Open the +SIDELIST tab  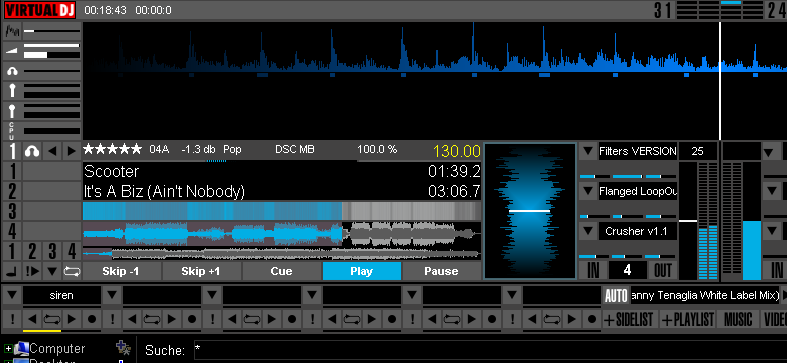click(x=630, y=319)
